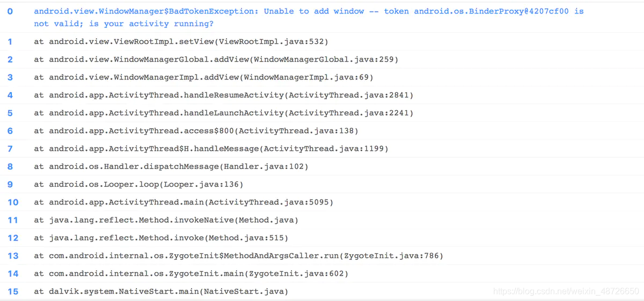Click the handleLaunchActivity stack frame
The width and height of the screenshot is (644, 301).
[224, 113]
